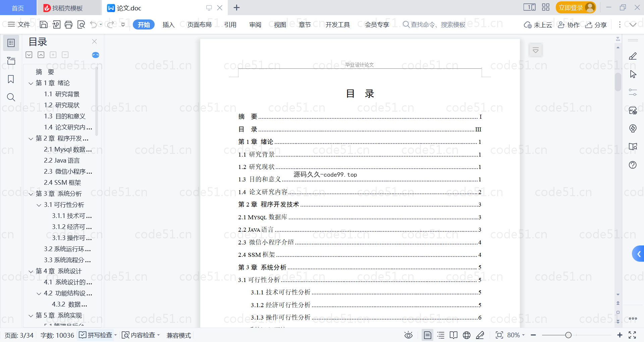Collapse 3.1 可行性分析 tree node
Viewport: 644px width, 342px height.
39,205
